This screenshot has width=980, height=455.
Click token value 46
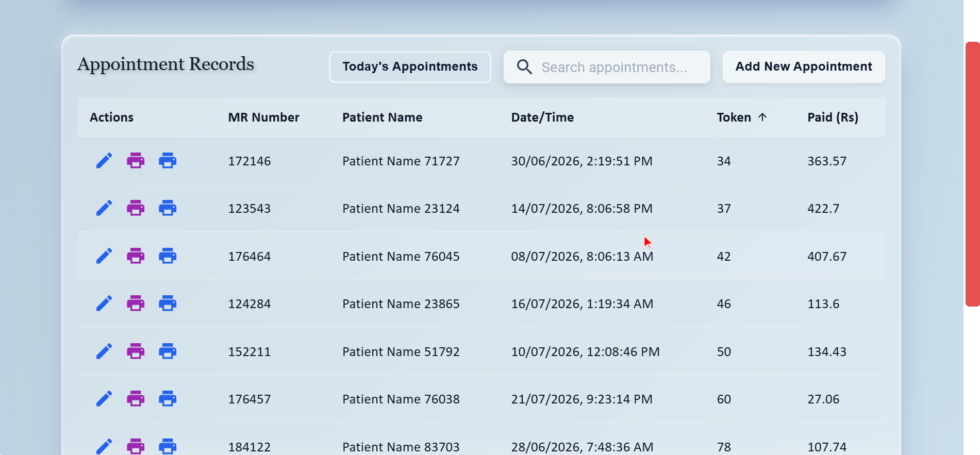click(x=724, y=304)
